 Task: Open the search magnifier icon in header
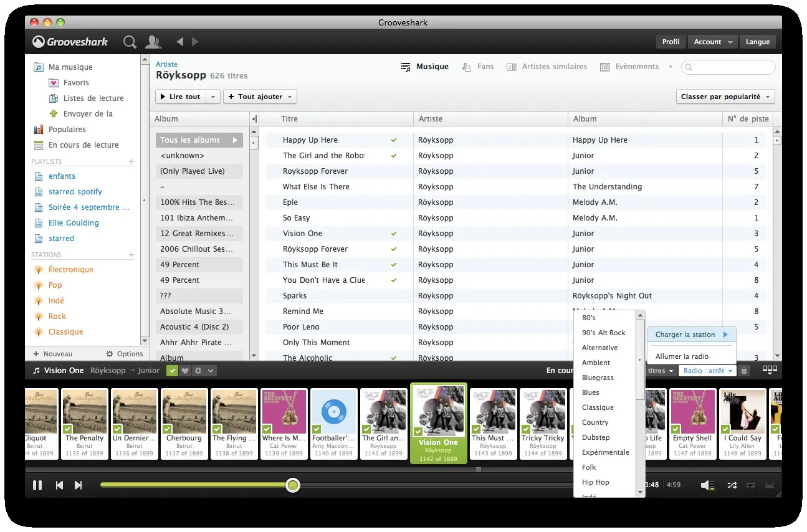[x=130, y=42]
